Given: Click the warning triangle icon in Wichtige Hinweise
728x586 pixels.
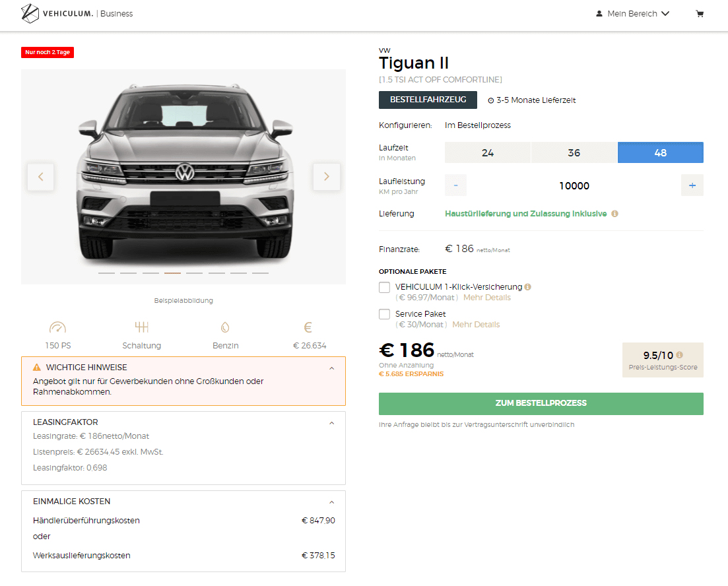Looking at the screenshot, I should tap(37, 368).
